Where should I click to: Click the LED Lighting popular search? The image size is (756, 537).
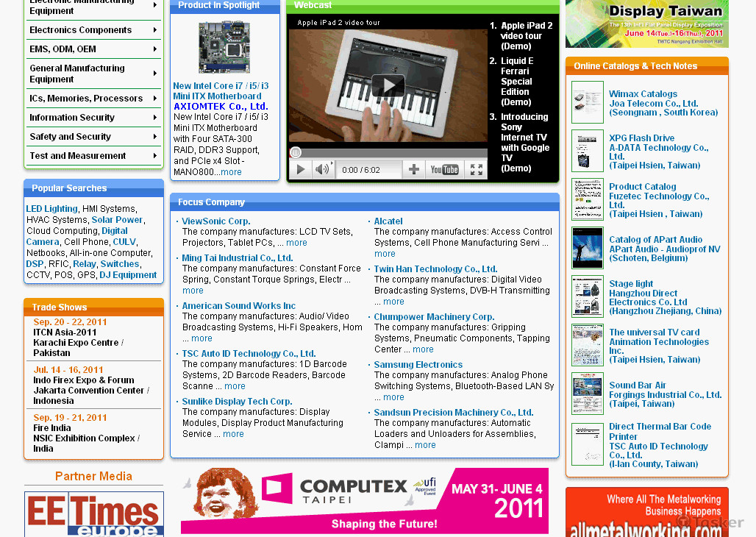51,209
